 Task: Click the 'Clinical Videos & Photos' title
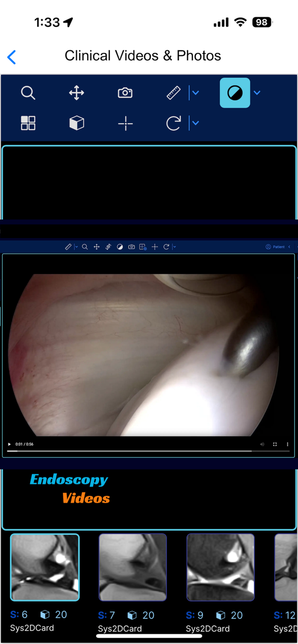tap(143, 56)
